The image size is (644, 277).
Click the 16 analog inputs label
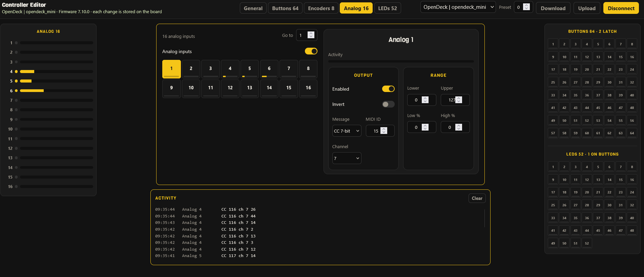click(x=179, y=36)
